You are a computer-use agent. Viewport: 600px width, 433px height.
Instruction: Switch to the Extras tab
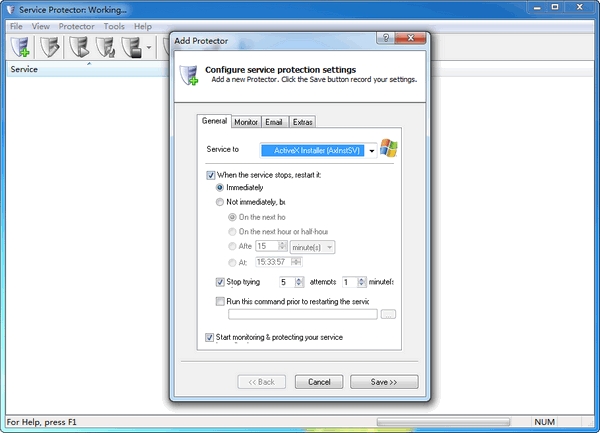click(302, 122)
